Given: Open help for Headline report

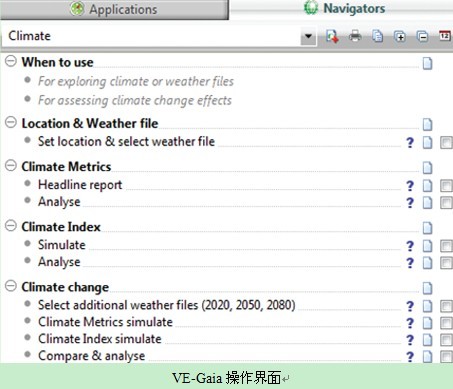Looking at the screenshot, I should pyautogui.click(x=410, y=186).
